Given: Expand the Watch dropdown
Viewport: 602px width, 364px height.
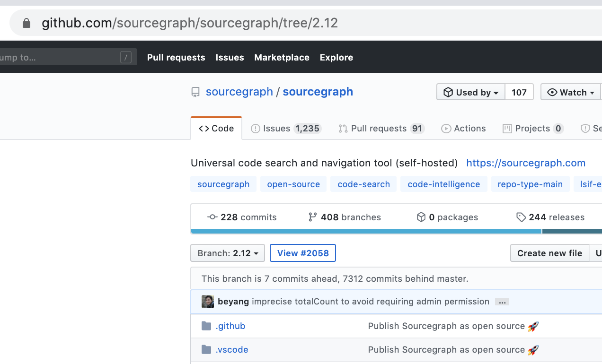Looking at the screenshot, I should pos(571,92).
